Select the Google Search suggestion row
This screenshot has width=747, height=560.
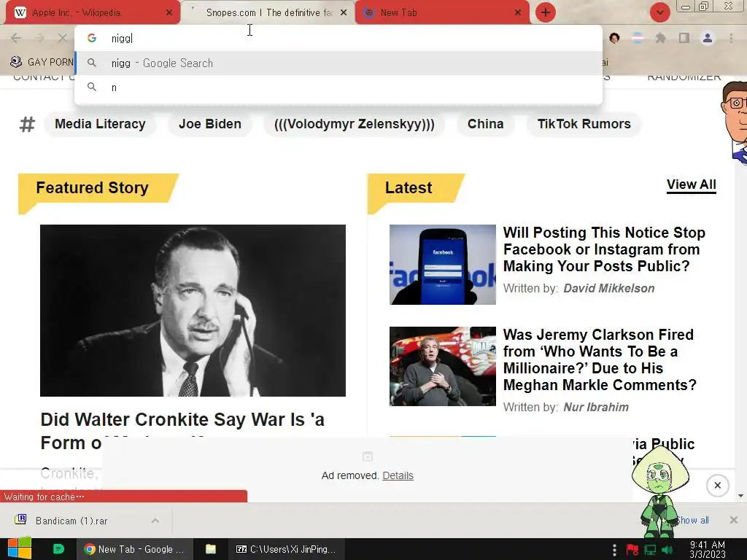[x=338, y=63]
